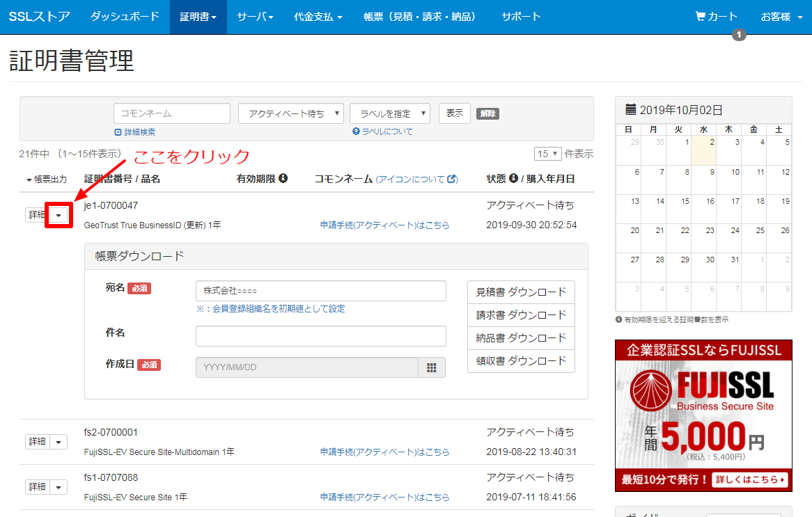Toggle the dropdown arrow beside 詳細 for je1-0700047
The image size is (812, 517).
click(x=58, y=215)
